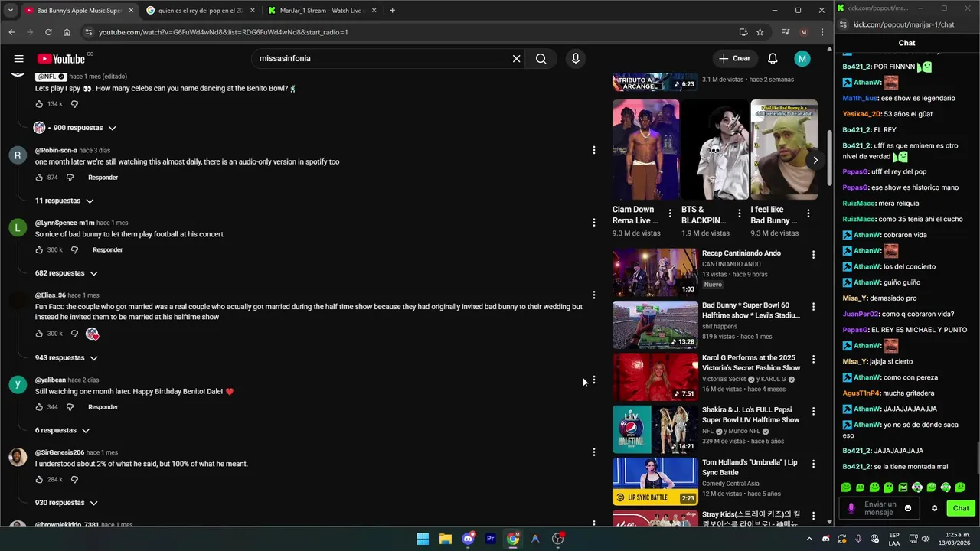Image resolution: width=980 pixels, height=551 pixels.
Task: Open a new Chrome tab
Action: pyautogui.click(x=392, y=11)
